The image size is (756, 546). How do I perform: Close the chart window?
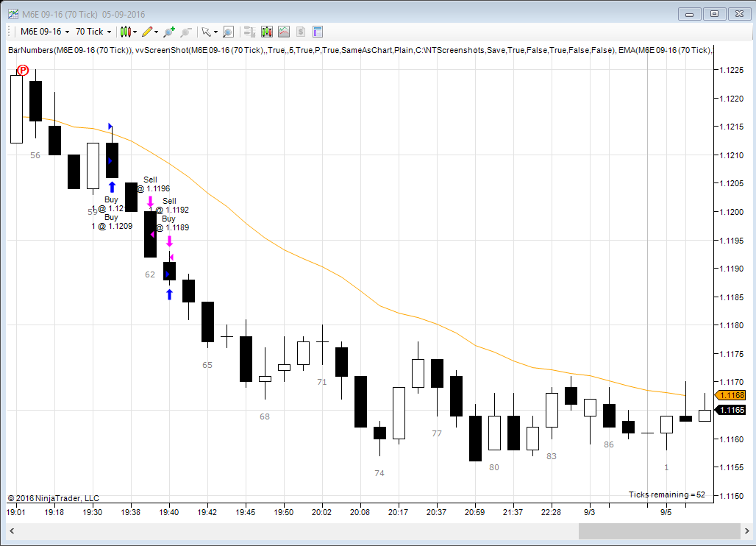click(740, 14)
